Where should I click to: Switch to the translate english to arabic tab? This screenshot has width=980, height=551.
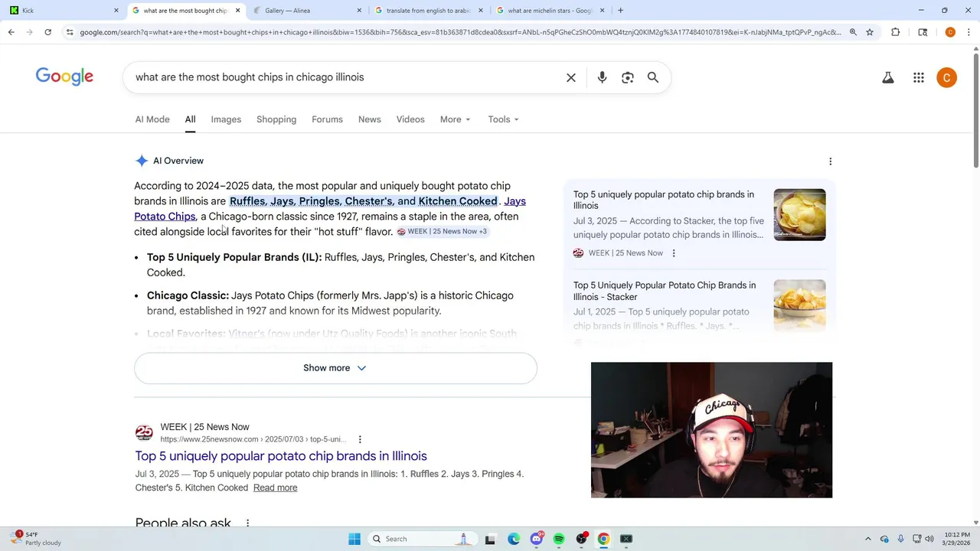(x=427, y=11)
